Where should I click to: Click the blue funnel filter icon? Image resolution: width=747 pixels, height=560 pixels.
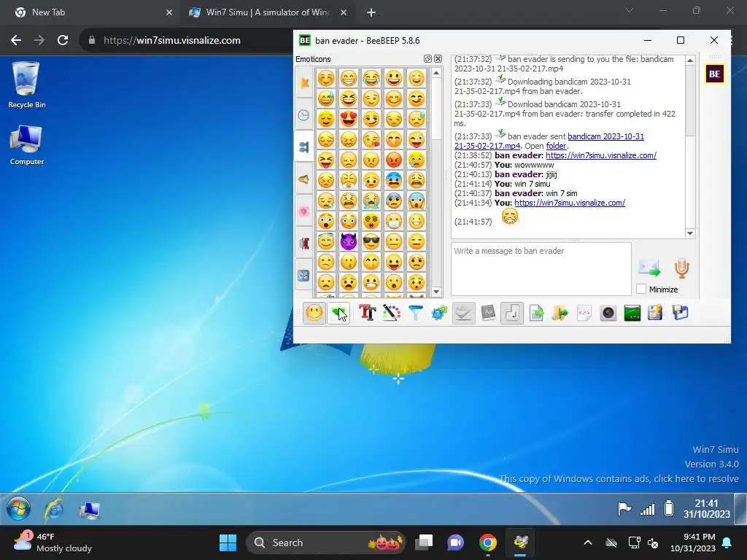(415, 313)
